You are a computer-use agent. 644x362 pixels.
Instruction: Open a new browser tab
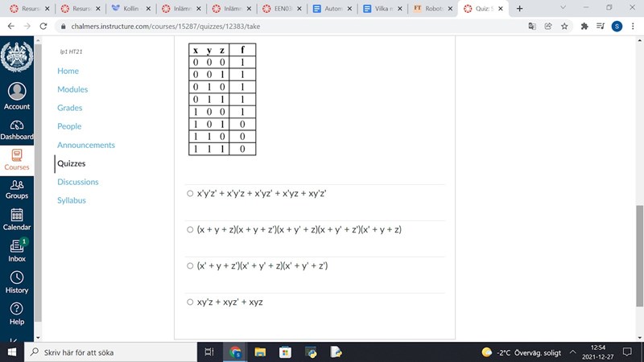519,8
